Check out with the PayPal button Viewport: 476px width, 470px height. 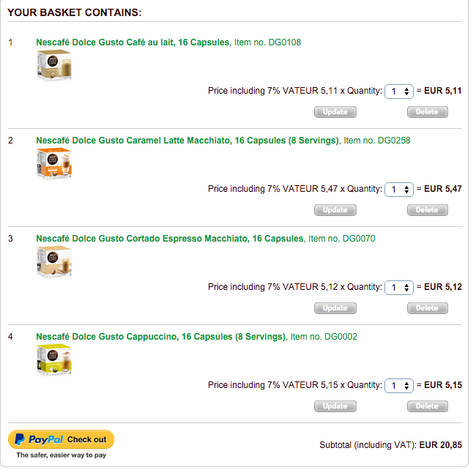61,439
